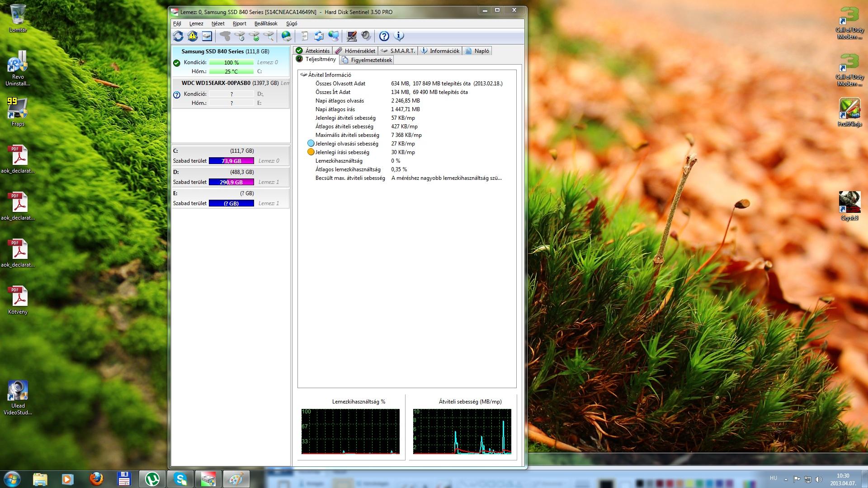
Task: Click the speaker sound toolbar icon
Action: click(366, 36)
